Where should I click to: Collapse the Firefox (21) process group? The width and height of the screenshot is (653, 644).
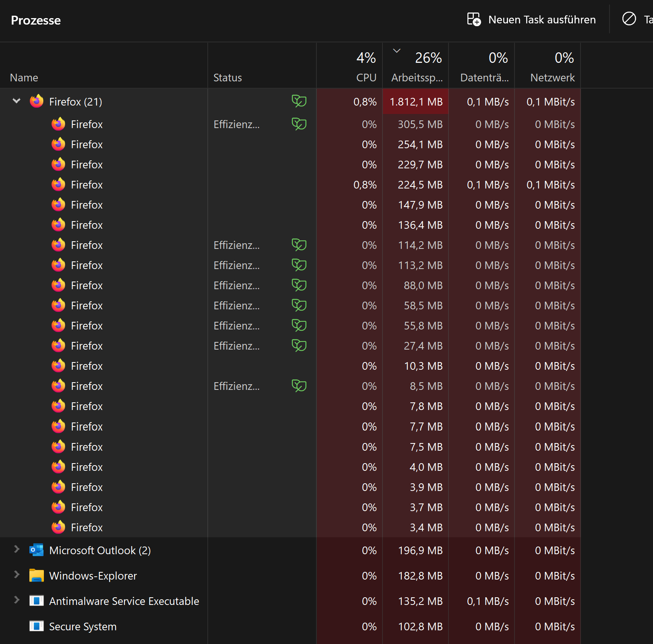[17, 101]
